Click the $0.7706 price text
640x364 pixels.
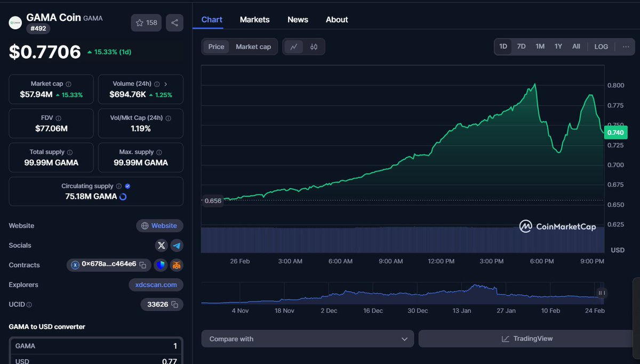coord(45,52)
